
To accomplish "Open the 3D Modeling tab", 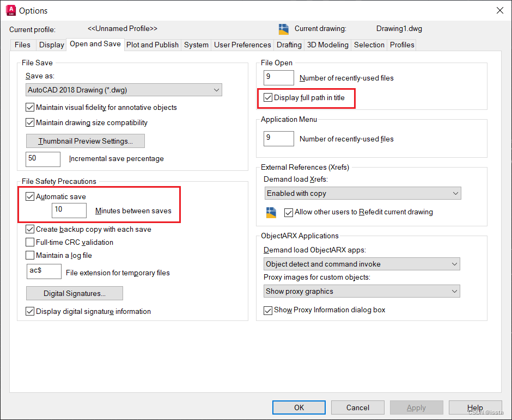I will [328, 45].
